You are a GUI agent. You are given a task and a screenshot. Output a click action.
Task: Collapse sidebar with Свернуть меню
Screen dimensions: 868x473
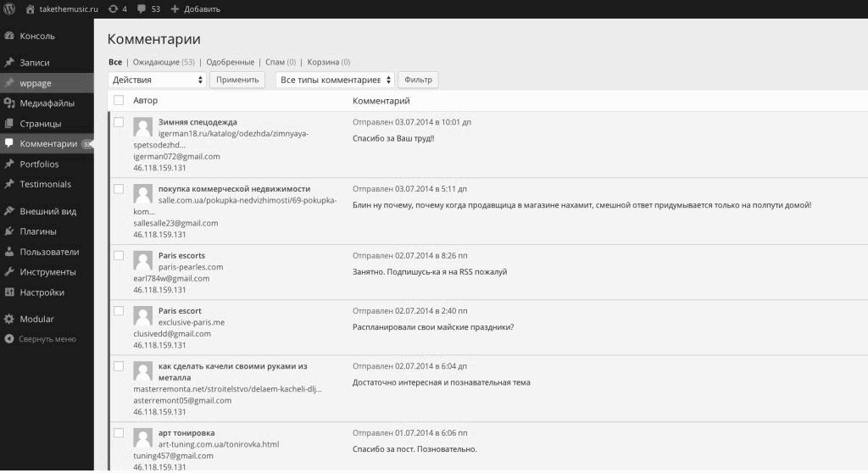point(47,339)
